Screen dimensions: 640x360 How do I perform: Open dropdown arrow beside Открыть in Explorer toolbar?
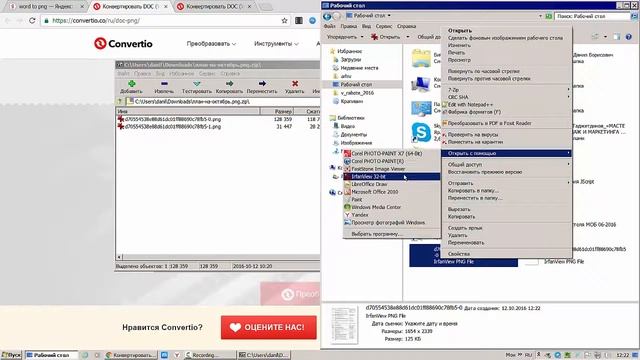(x=407, y=37)
